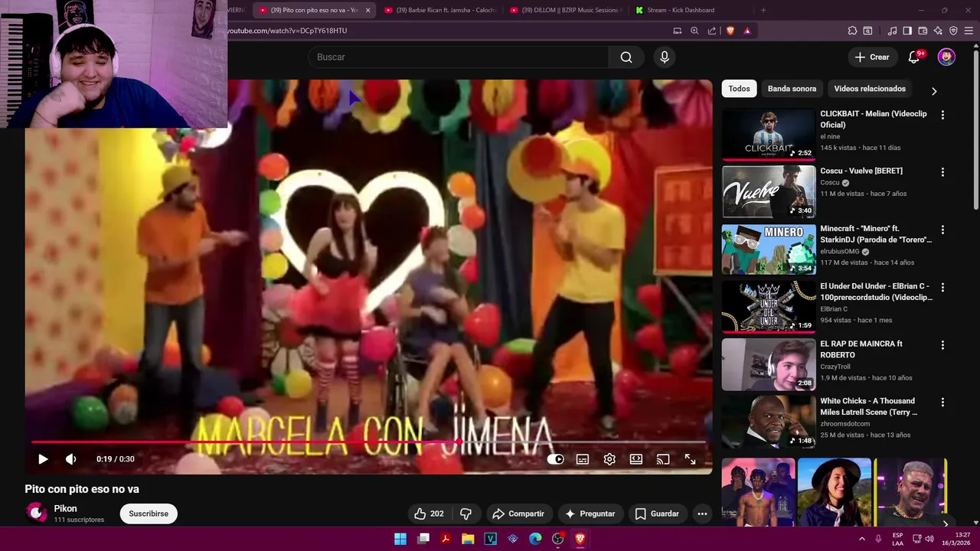Open the Brave VPN shield icon
The width and height of the screenshot is (980, 551).
[x=953, y=31]
